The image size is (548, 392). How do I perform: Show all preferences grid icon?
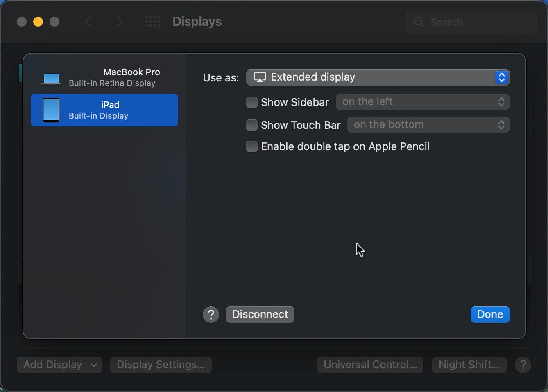pyautogui.click(x=153, y=21)
